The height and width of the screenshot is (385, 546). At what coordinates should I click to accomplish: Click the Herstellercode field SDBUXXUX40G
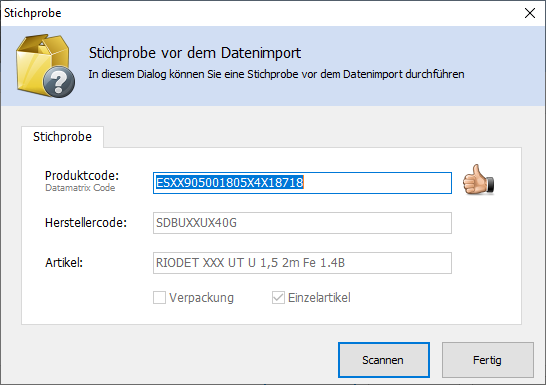coord(302,223)
